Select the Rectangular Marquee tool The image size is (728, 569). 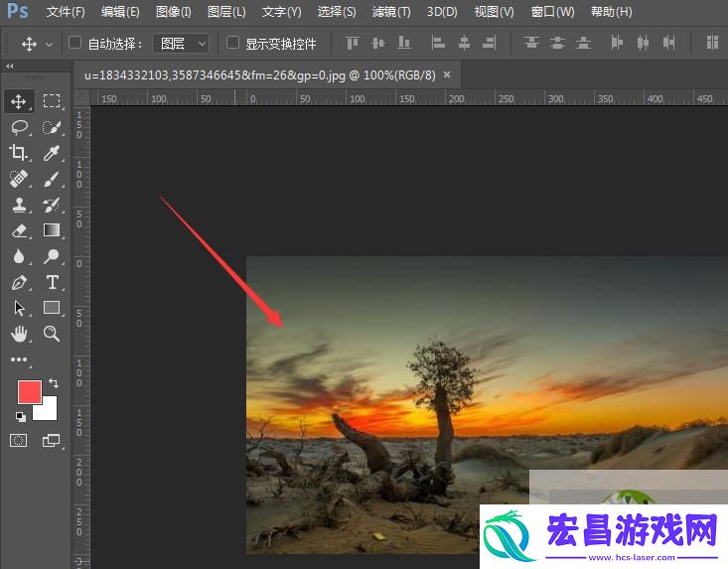(52, 101)
